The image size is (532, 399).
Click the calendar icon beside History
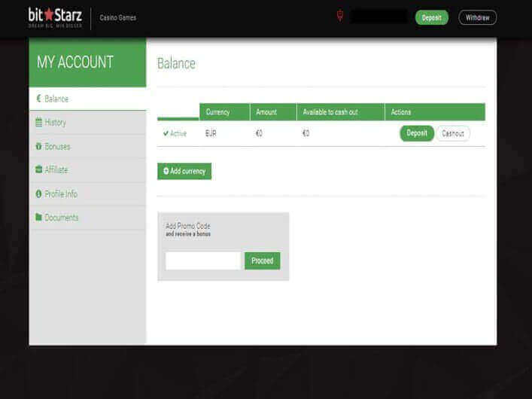click(x=38, y=122)
